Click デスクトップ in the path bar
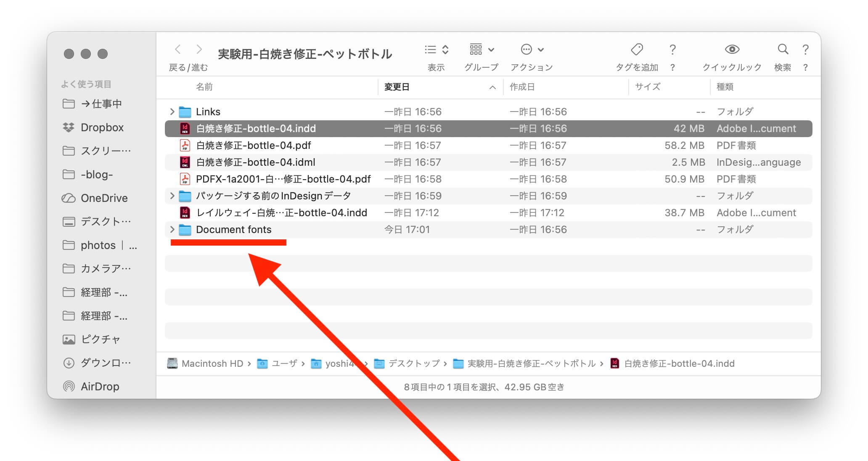The height and width of the screenshot is (461, 868). [413, 363]
